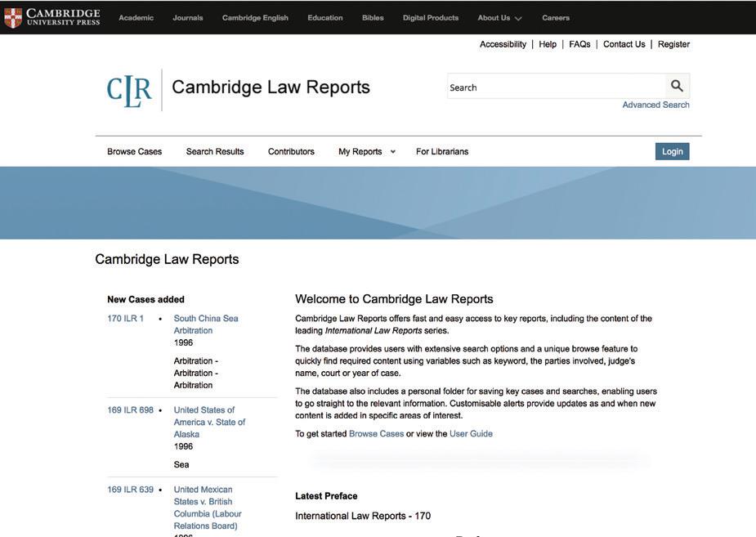756x537 pixels.
Task: Open the Accessibility link
Action: [x=503, y=44]
